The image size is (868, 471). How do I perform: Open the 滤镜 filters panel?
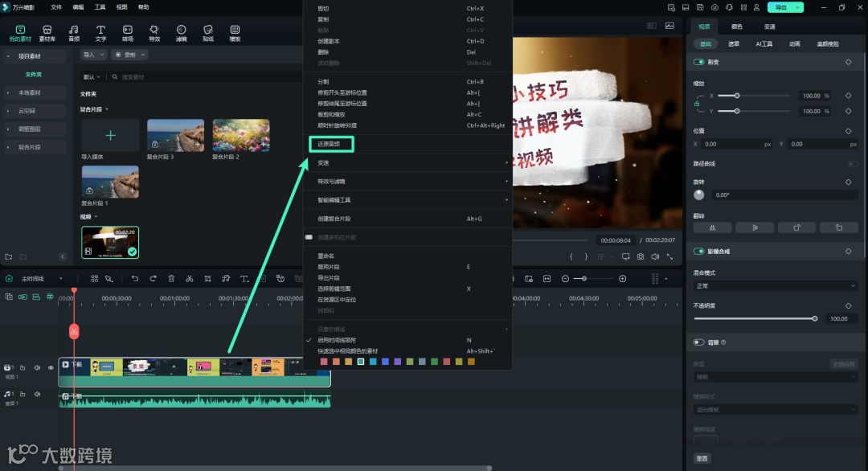180,33
